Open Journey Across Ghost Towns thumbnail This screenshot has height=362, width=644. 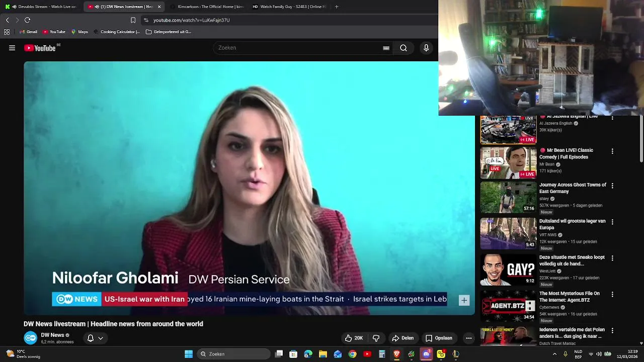tap(508, 197)
